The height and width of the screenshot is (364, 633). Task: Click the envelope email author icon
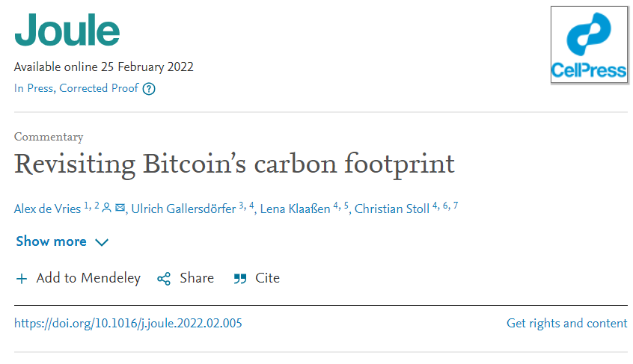[120, 208]
